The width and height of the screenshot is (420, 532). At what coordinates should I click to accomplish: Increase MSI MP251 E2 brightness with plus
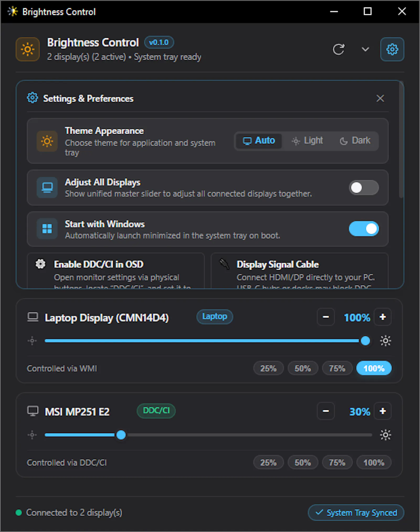tap(383, 411)
